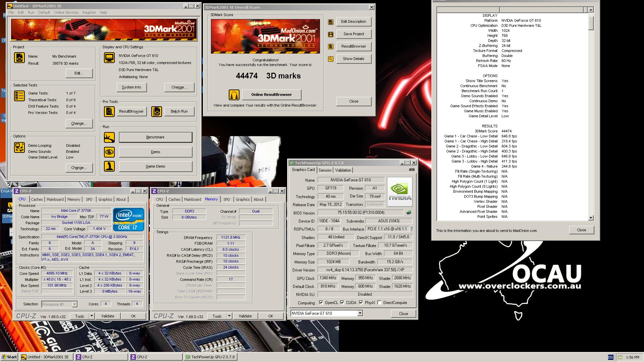
Task: Open the Help menu in 3DMark2001
Action: tap(103, 12)
